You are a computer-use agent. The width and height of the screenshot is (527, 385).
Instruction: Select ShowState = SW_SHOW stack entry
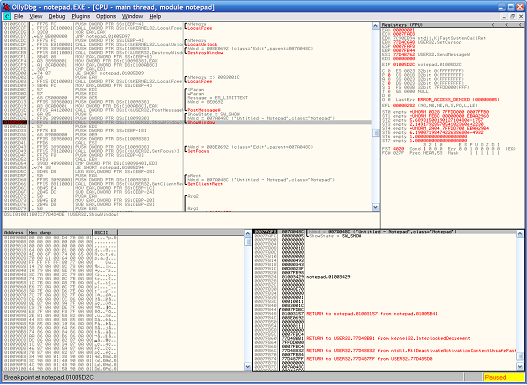[335, 236]
